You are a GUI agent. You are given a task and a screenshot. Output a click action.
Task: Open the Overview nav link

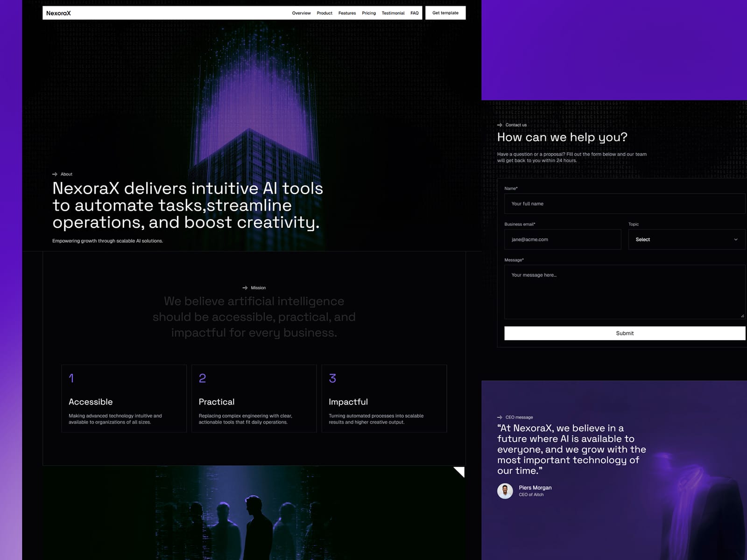tap(301, 13)
